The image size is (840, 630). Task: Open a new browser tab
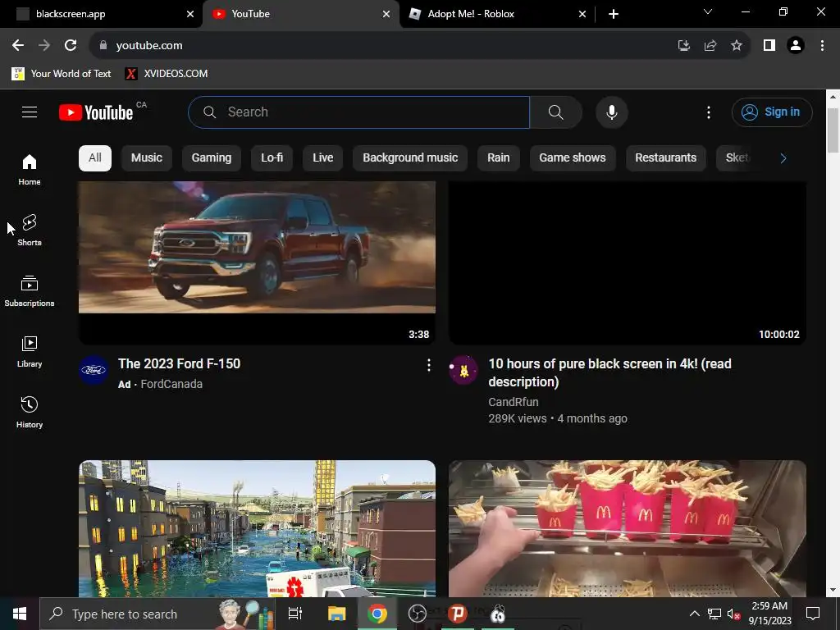[614, 14]
